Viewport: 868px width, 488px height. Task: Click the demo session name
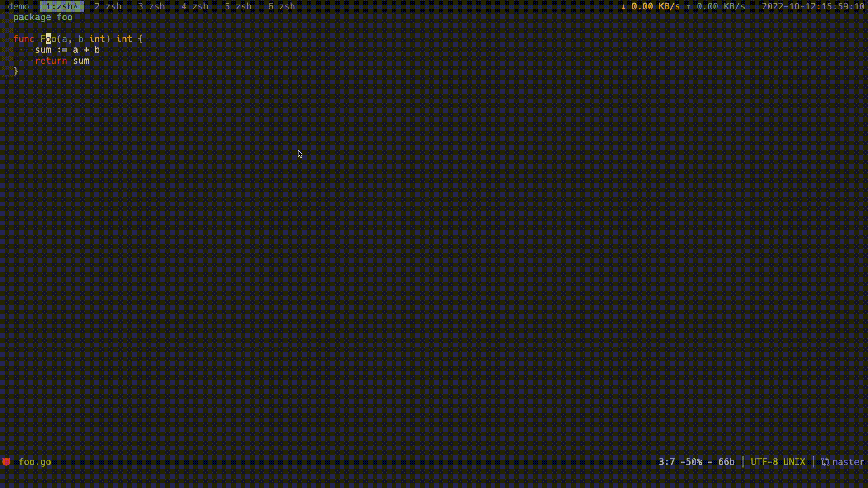point(19,6)
